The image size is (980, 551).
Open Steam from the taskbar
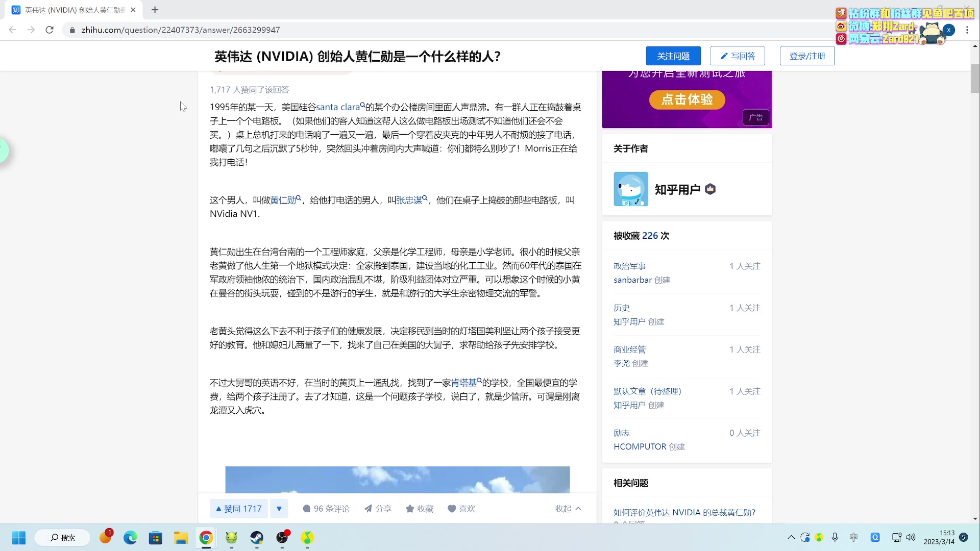pyautogui.click(x=257, y=538)
